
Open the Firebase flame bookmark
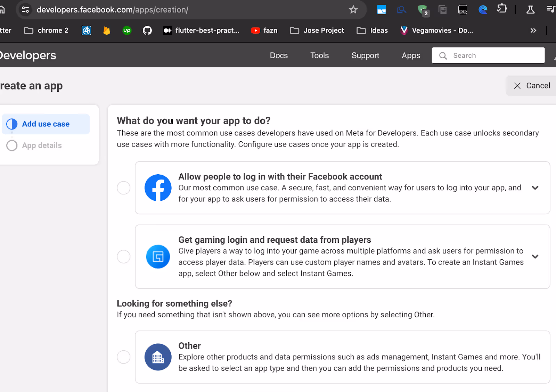[x=107, y=31]
